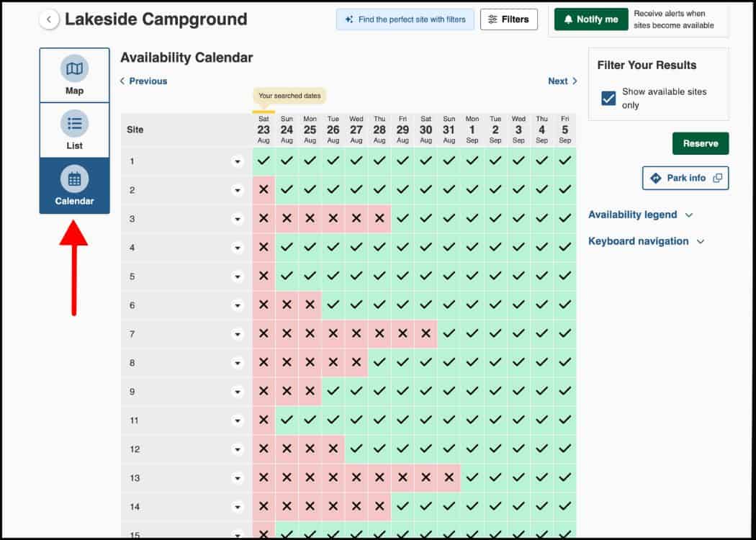Expand the site 1 row dropdown

pyautogui.click(x=237, y=161)
